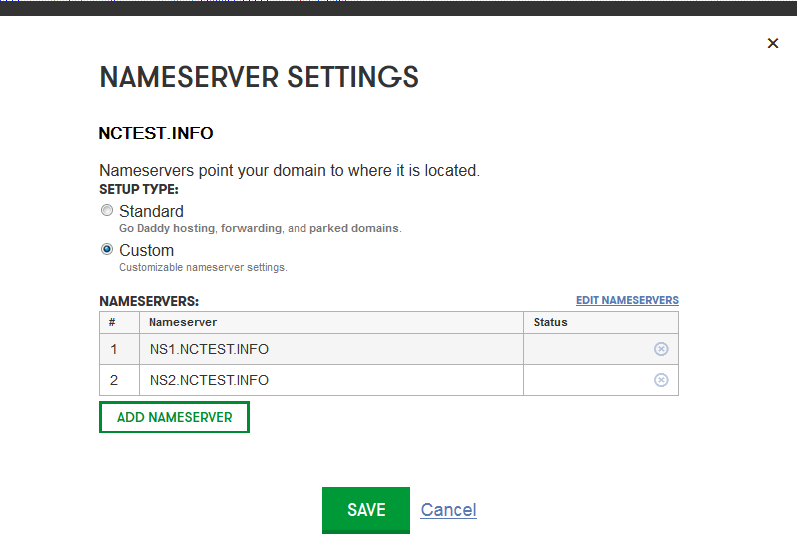Click the NCTEST.INFO domain heading
Screen dimensions: 797x549
pyautogui.click(x=156, y=133)
